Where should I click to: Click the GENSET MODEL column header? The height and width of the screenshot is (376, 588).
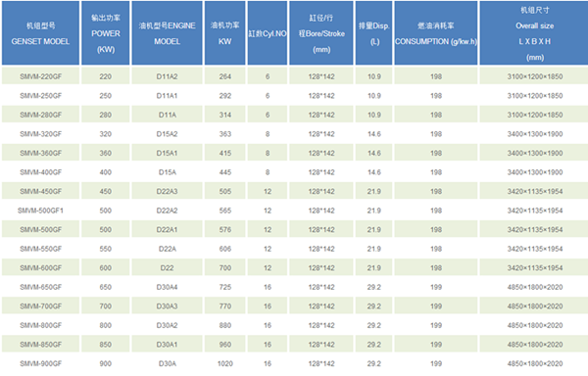(x=40, y=33)
